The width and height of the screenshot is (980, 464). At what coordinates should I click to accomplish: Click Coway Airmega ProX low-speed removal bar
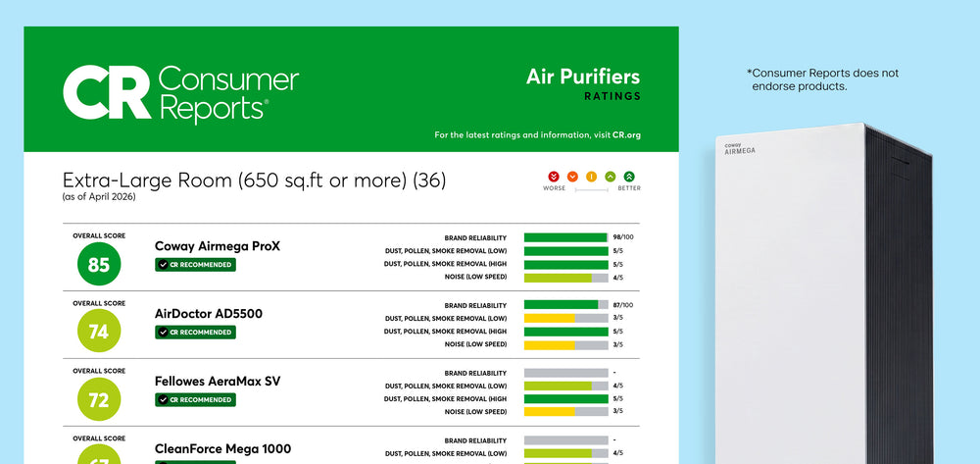566,251
